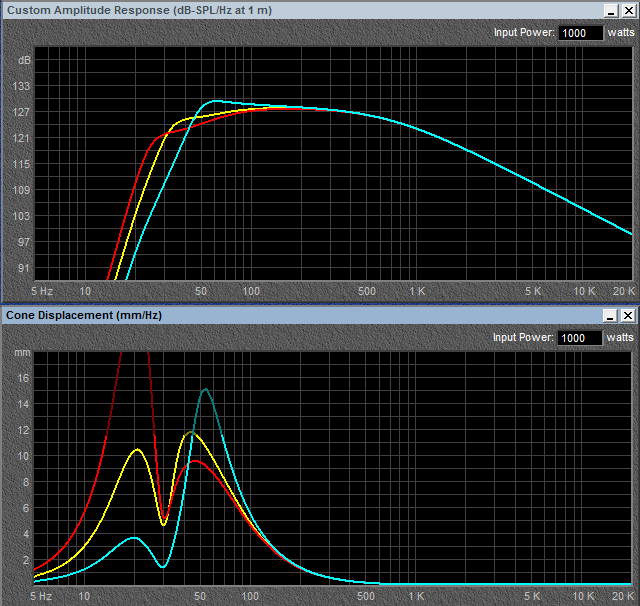Click the 1 K label under amplitude graph

417,291
